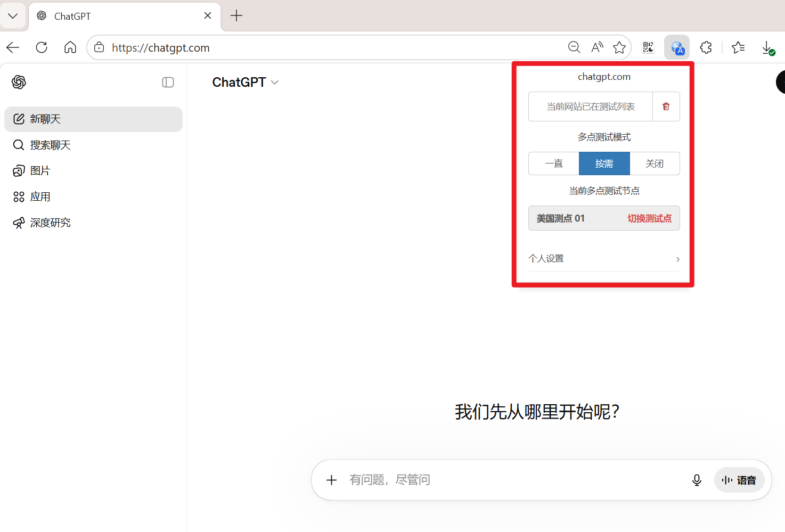Viewport: 785px width, 532px height.
Task: Toggle the globe translate extension popup
Action: pyautogui.click(x=677, y=47)
